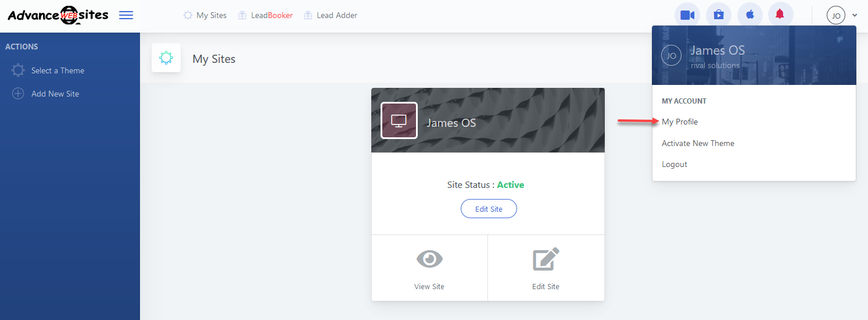The image size is (868, 320).
Task: Collapse the JO user account dropdown arrow
Action: tap(855, 16)
